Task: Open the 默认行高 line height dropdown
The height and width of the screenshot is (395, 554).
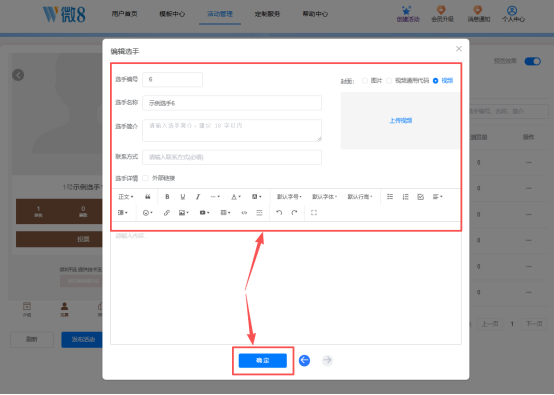Action: (x=360, y=197)
